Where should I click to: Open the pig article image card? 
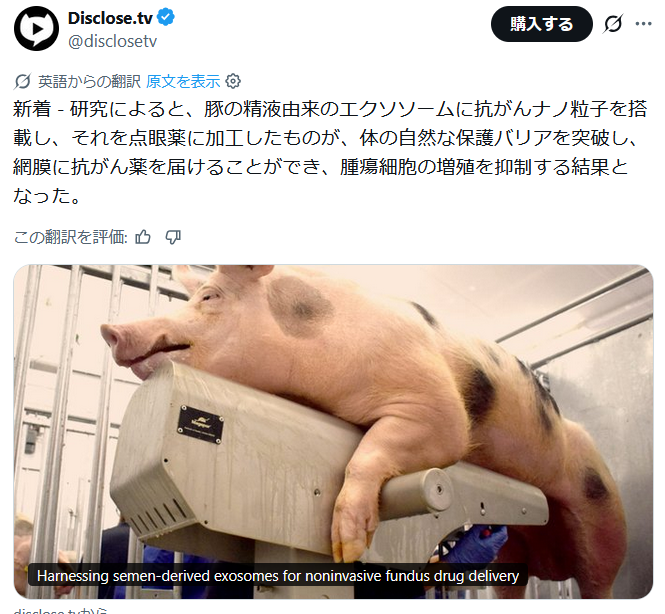coord(333,431)
